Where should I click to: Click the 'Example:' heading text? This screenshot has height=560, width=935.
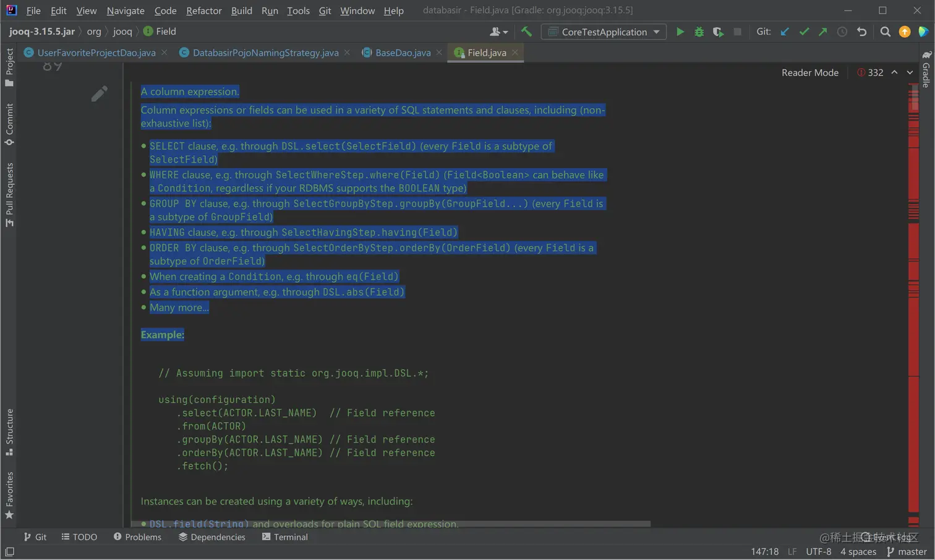[x=163, y=334]
